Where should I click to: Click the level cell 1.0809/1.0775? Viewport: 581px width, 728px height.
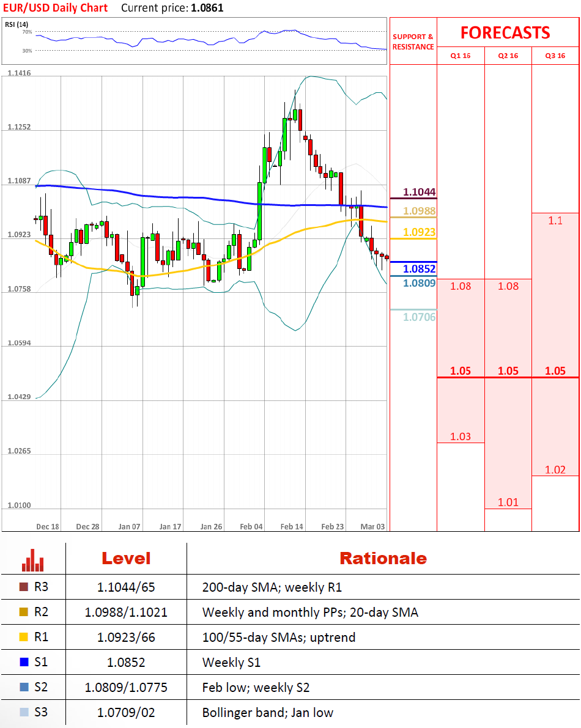click(x=126, y=688)
